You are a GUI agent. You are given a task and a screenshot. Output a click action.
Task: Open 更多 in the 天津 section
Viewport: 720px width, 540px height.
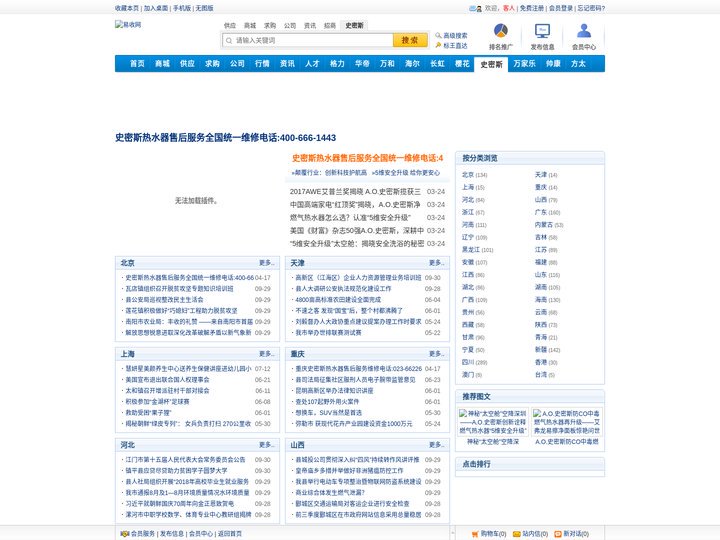[x=436, y=263]
